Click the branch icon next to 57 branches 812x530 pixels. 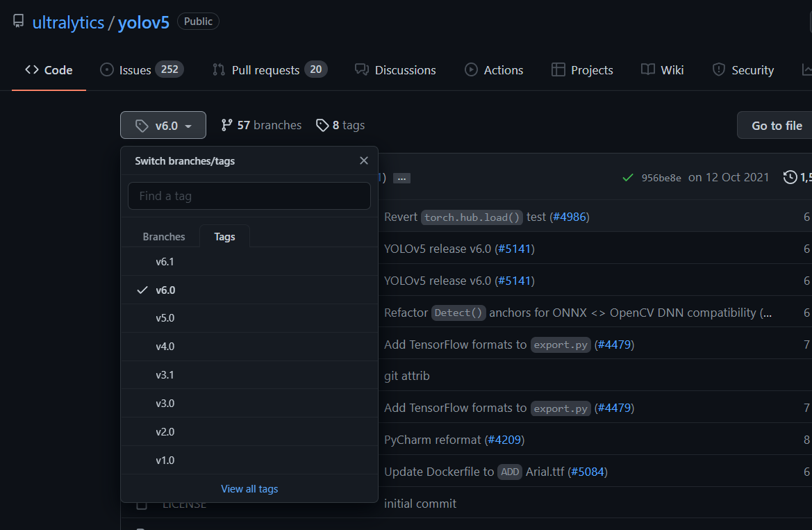coord(228,124)
